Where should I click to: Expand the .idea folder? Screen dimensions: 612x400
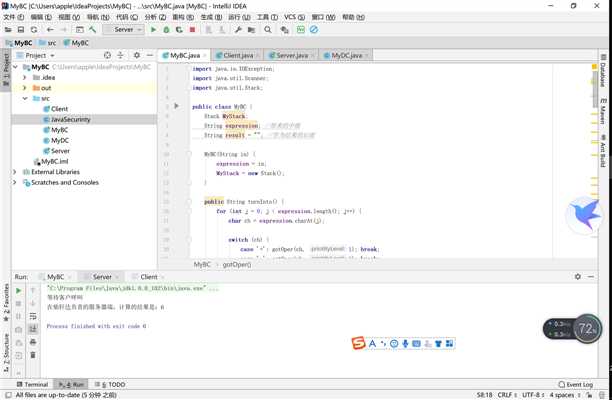click(25, 78)
